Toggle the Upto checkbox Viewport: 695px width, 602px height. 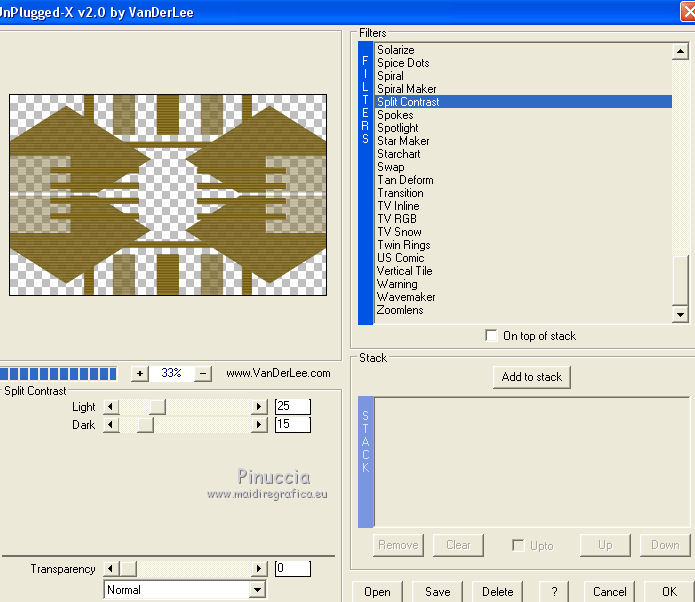pos(518,545)
